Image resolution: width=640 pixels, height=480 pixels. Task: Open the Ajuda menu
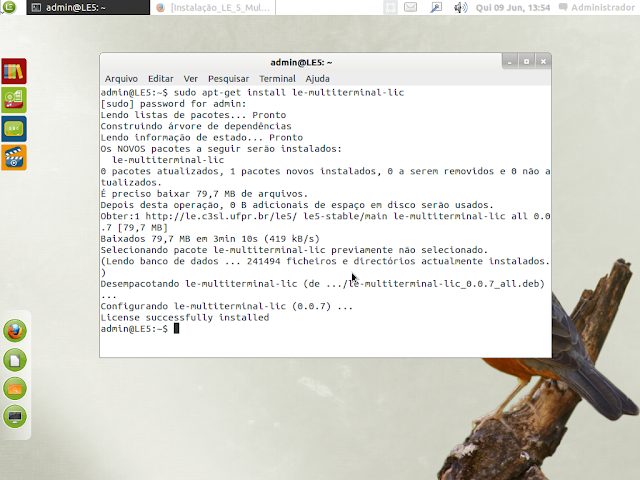[x=317, y=78]
